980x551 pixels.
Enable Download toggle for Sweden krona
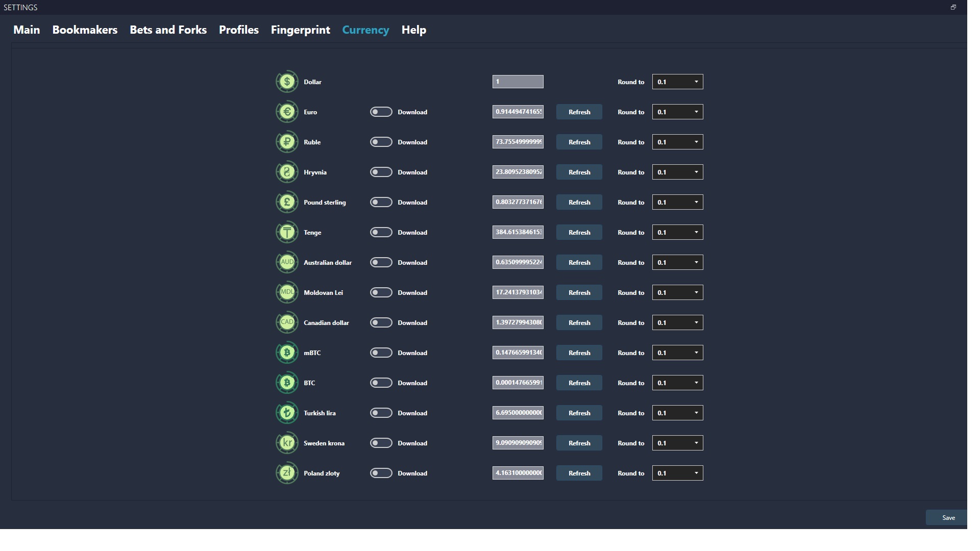[381, 443]
